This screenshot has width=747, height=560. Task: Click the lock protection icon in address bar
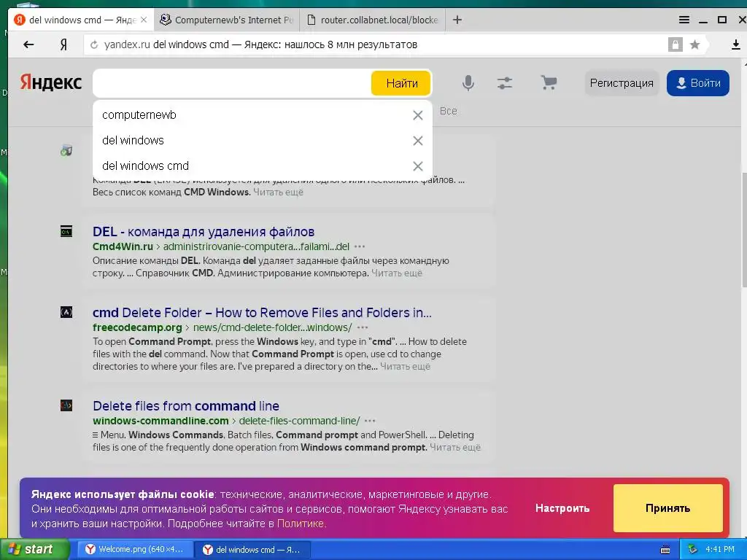coord(675,44)
